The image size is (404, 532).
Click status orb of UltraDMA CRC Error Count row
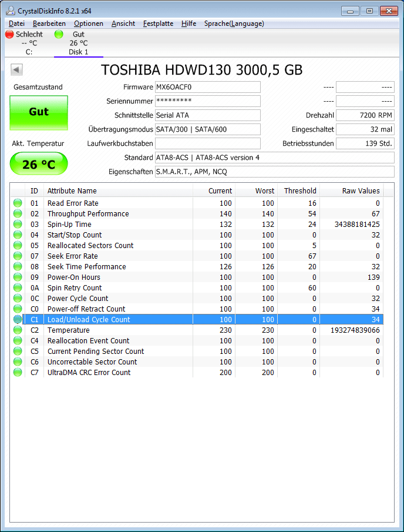[x=18, y=372]
